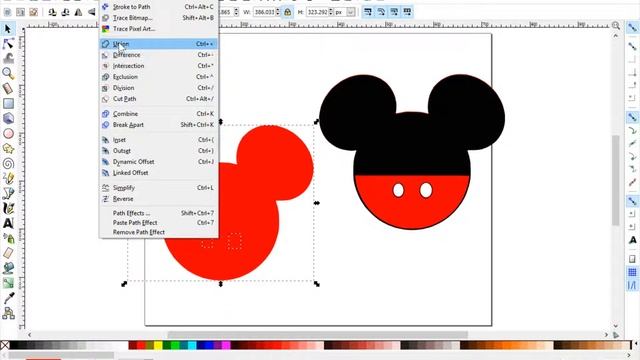The image size is (640, 360).
Task: Select the 3D Box tool
Action: 8,118
